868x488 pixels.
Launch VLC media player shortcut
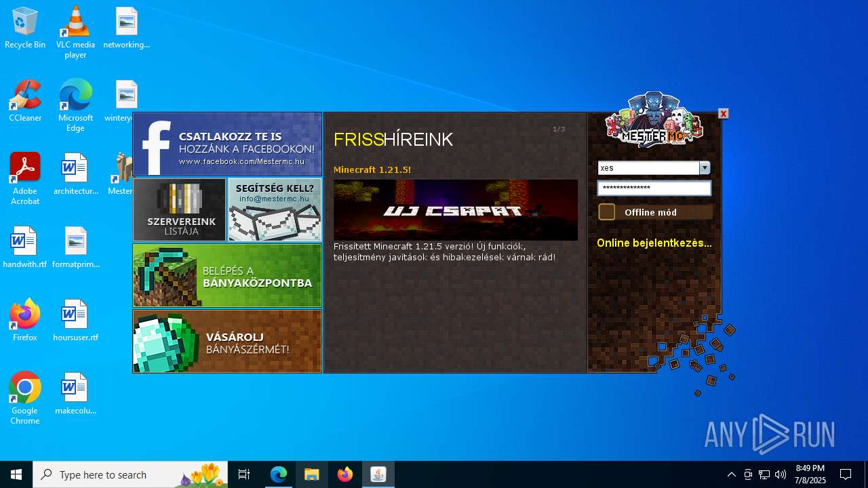[x=75, y=32]
